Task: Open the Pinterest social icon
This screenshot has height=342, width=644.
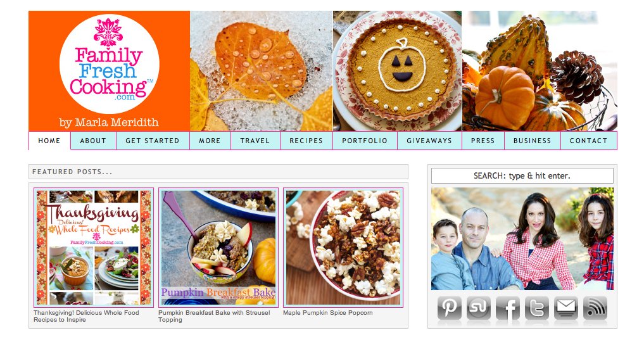Action: 450,308
